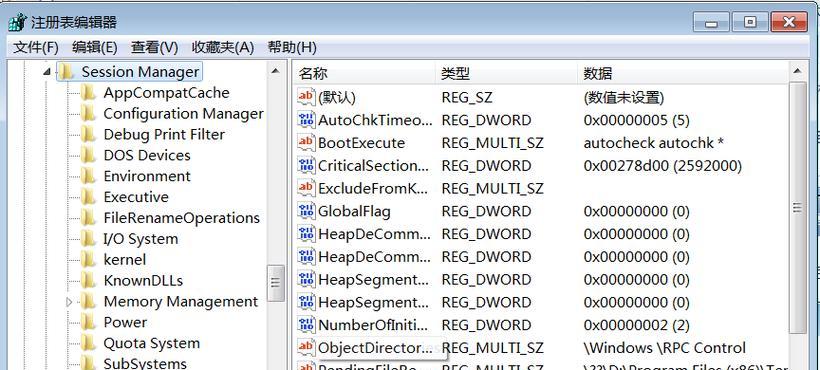Select the Debug Print Filter key
Image resolution: width=820 pixels, height=370 pixels.
click(x=164, y=134)
